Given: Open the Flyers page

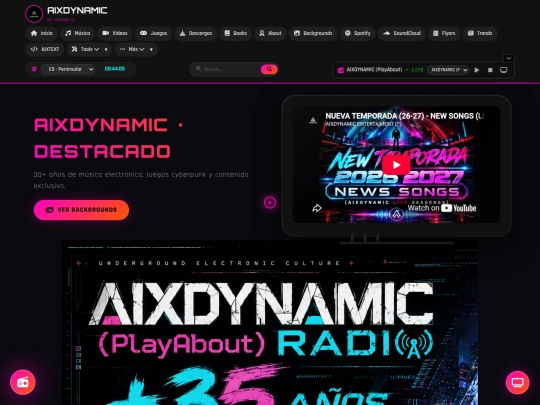Looking at the screenshot, I should 444,33.
